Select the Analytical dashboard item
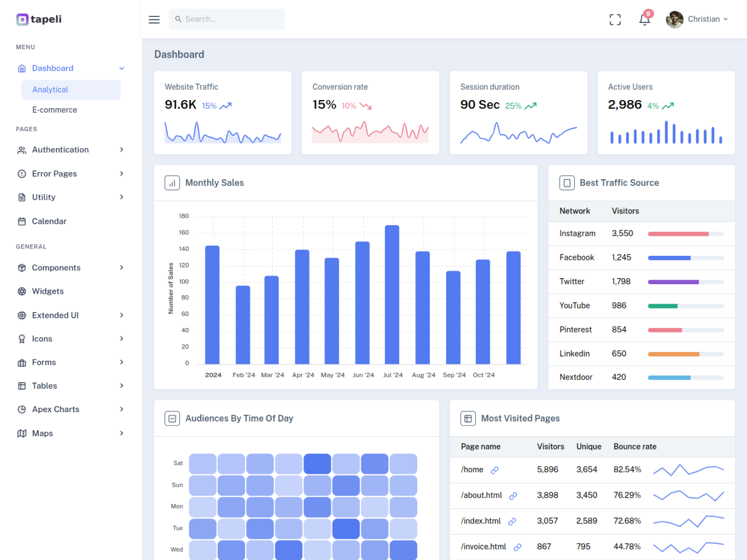Viewport: 747px width, 560px height. (x=71, y=90)
